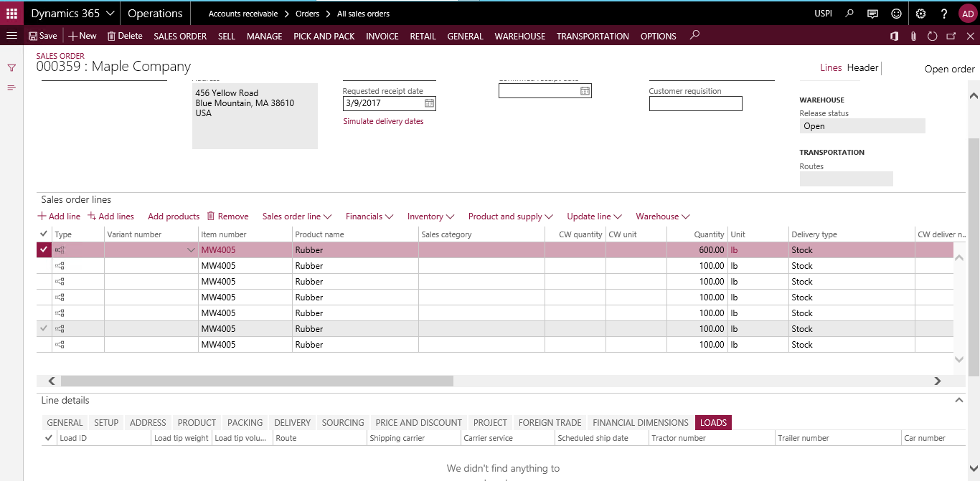Open the Variant number dropdown on selected line
The width and height of the screenshot is (980, 481).
[x=191, y=249]
